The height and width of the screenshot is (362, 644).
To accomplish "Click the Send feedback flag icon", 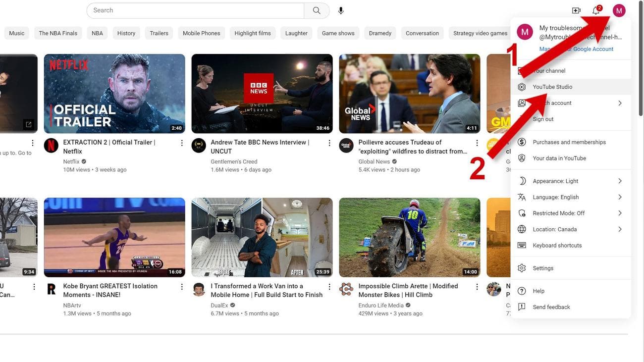I will click(522, 307).
